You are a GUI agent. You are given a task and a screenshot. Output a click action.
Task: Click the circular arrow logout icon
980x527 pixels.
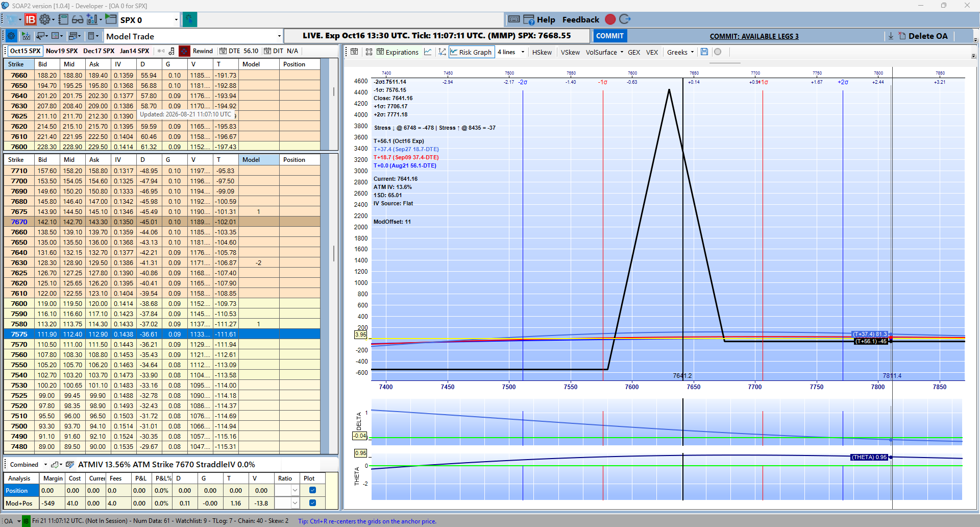(x=625, y=19)
